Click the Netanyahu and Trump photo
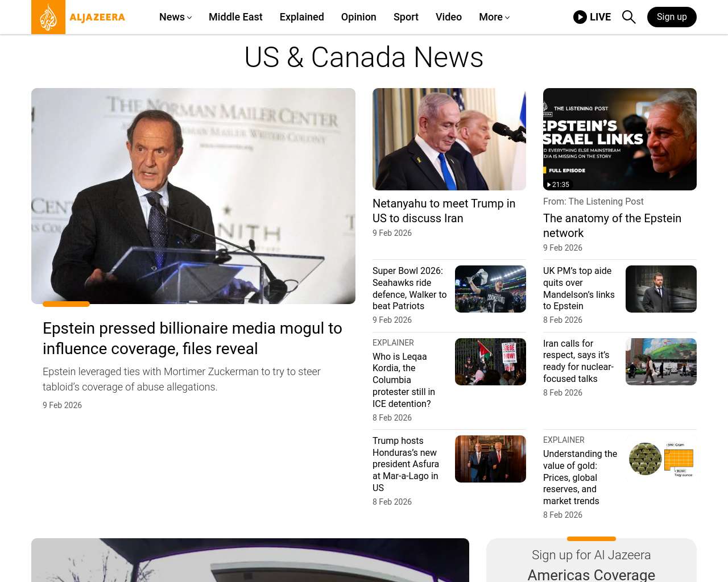Screen dimensions: 728x582 coord(449,139)
